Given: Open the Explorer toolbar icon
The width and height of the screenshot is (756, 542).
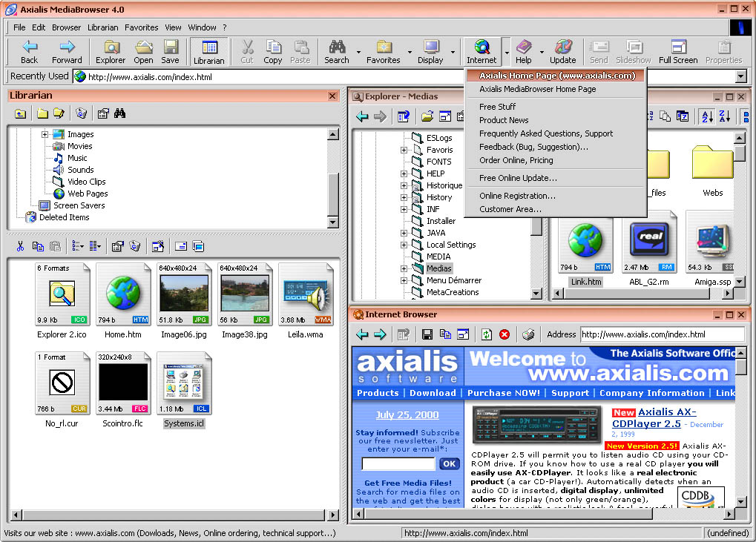Looking at the screenshot, I should pyautogui.click(x=111, y=52).
